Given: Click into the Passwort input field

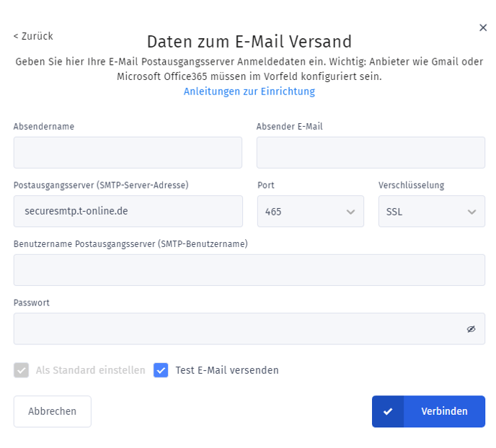Looking at the screenshot, I should coord(249,328).
